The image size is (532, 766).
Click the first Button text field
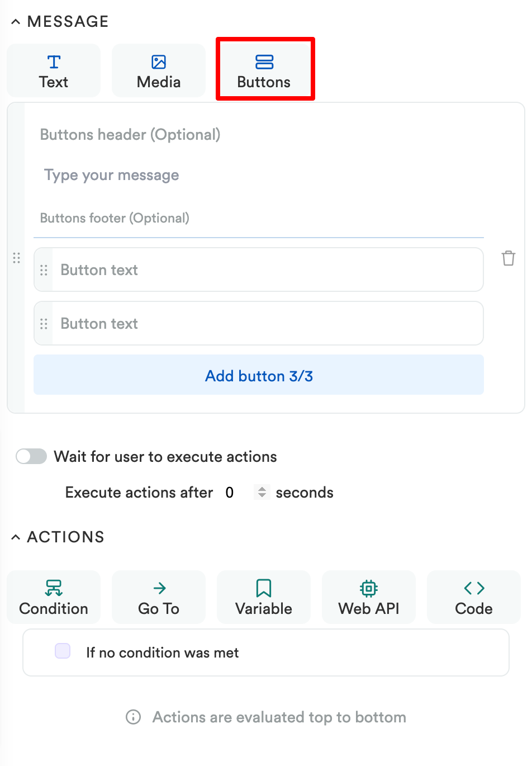pyautogui.click(x=267, y=270)
